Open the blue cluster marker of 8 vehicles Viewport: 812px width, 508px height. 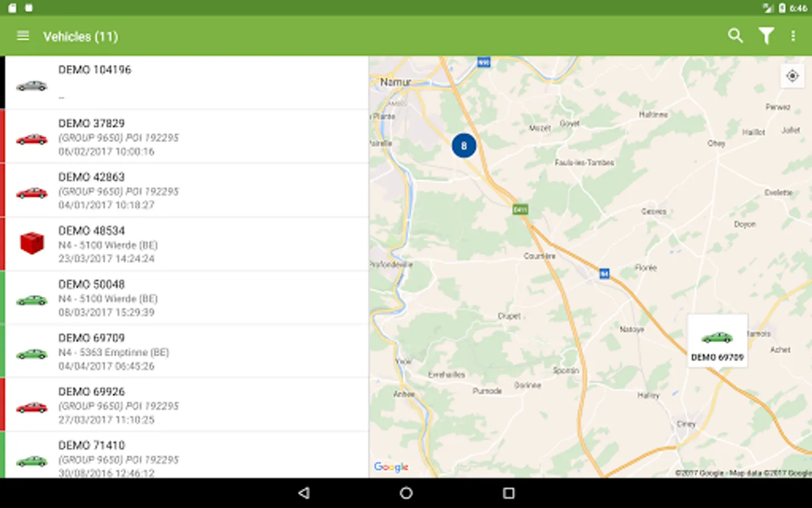coord(464,146)
